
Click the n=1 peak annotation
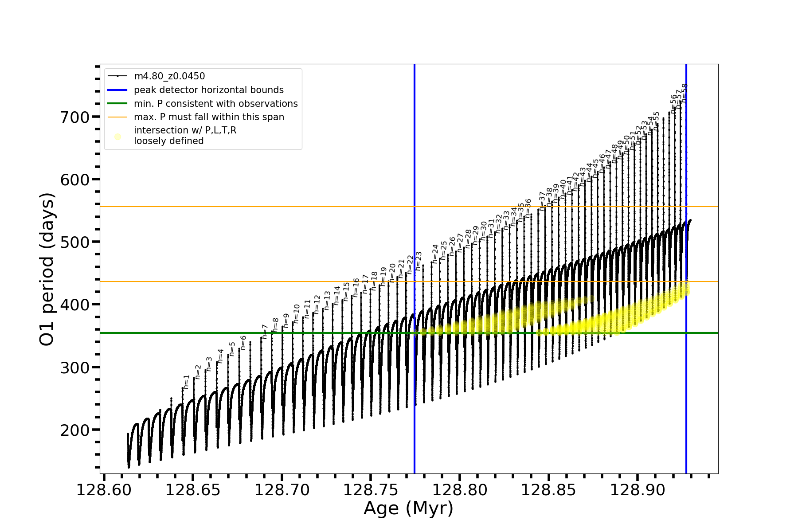(x=187, y=382)
